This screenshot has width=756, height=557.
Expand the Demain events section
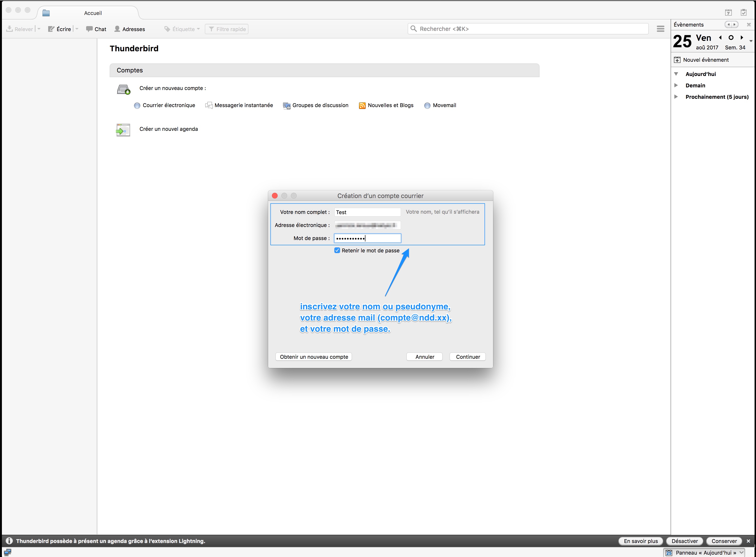point(676,85)
